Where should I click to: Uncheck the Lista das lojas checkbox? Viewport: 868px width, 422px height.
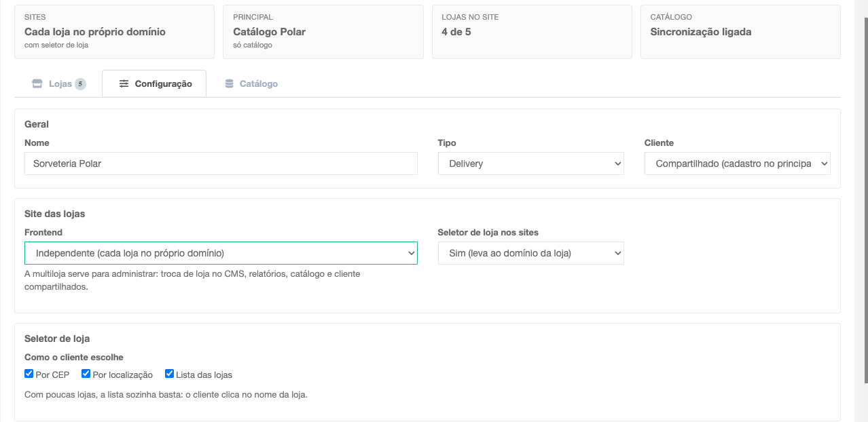170,374
